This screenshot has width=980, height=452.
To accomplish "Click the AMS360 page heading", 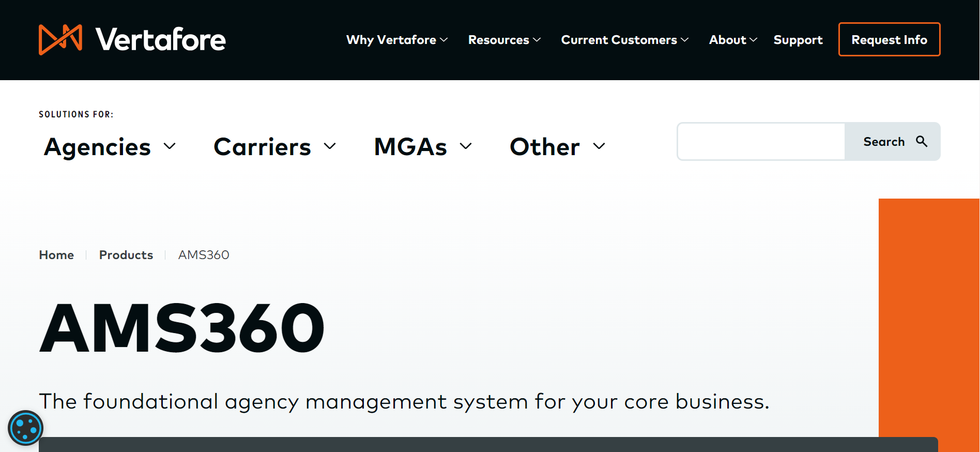I will [182, 328].
